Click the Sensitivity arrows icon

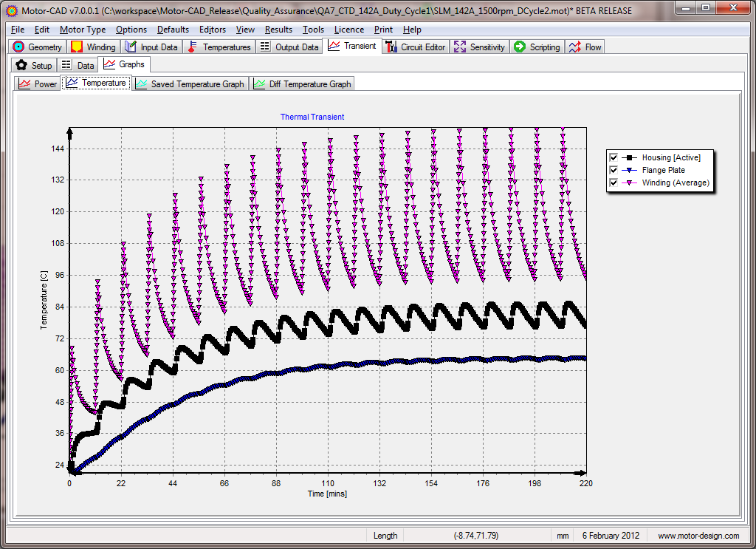(x=459, y=47)
